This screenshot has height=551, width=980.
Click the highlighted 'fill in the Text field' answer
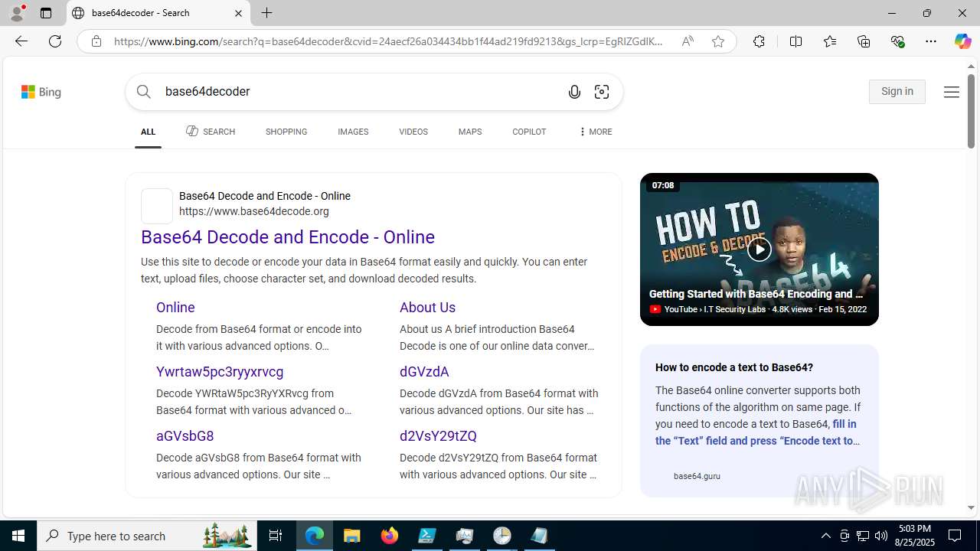(757, 432)
